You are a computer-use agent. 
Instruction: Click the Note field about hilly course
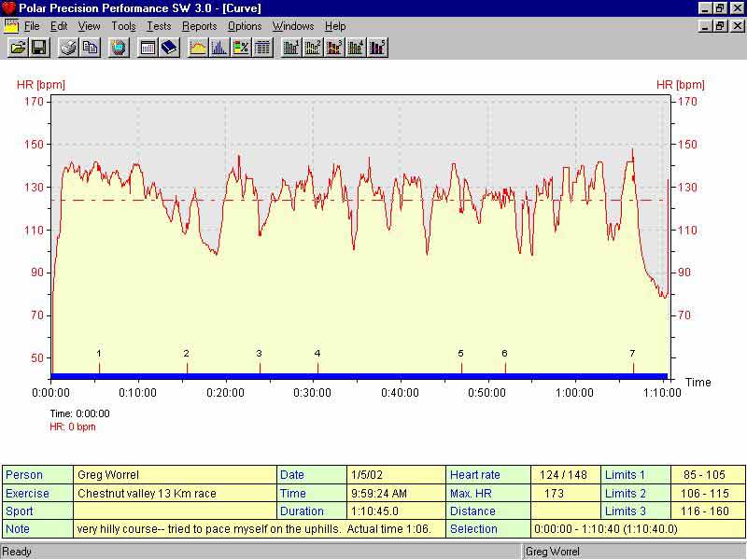pos(260,529)
